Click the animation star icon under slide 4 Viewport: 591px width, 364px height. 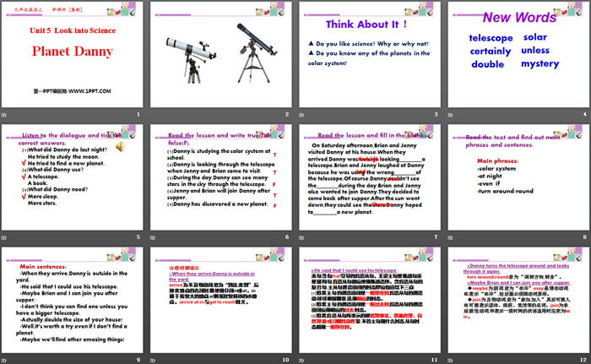(451, 115)
